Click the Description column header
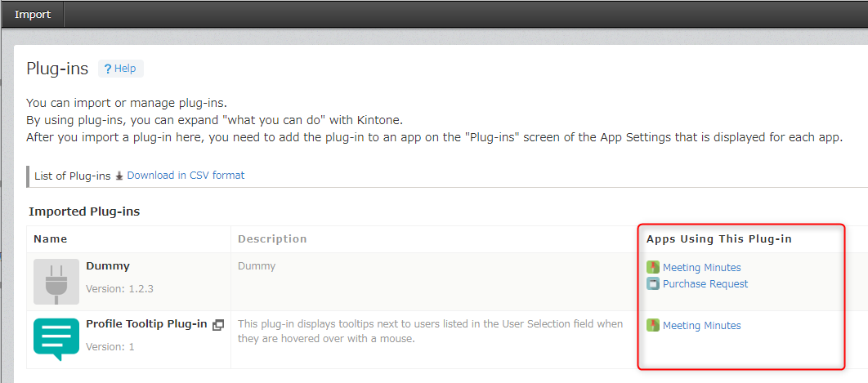Screen dimensions: 868x383 pos(272,239)
